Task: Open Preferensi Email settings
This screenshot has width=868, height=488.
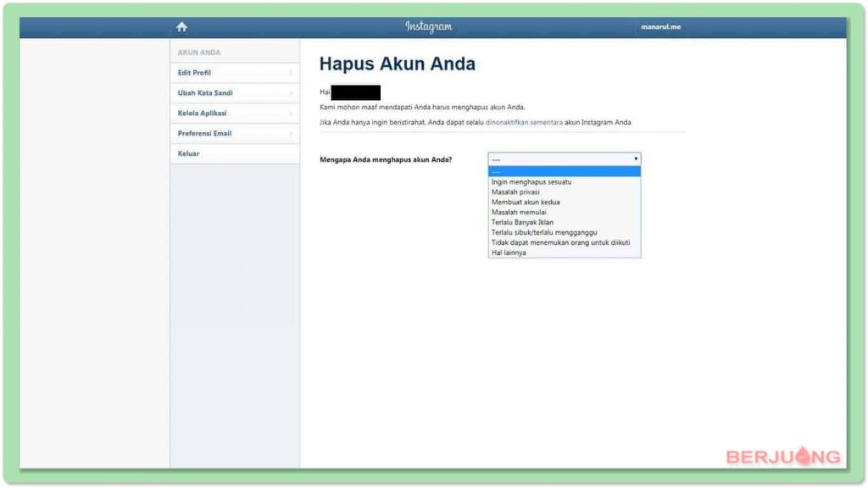Action: click(x=235, y=133)
